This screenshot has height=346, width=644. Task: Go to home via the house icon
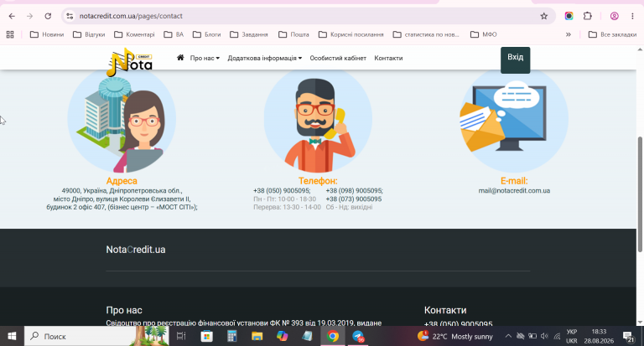[180, 58]
